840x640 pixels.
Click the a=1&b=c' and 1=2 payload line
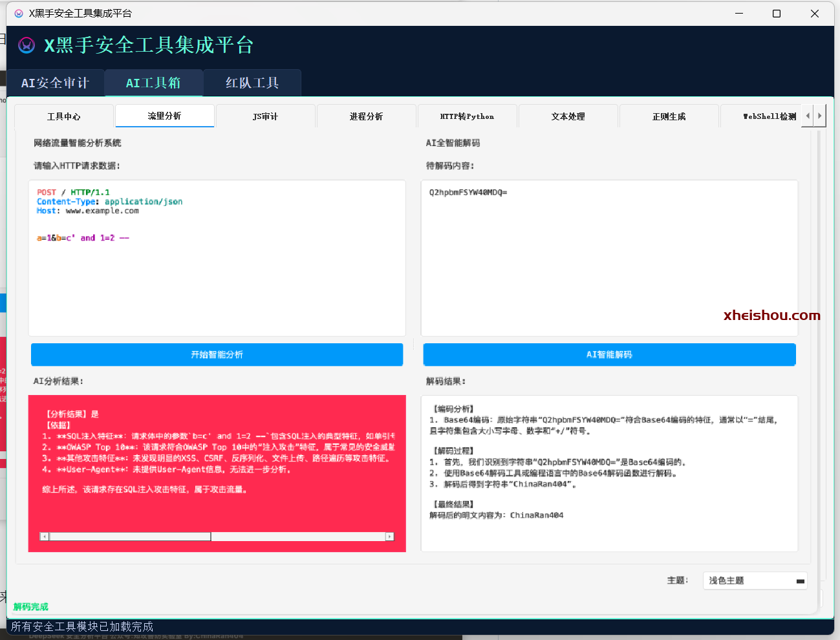[x=83, y=238]
